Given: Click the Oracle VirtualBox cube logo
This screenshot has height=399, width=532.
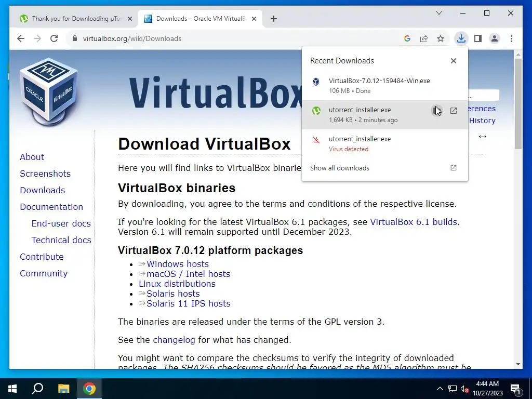Looking at the screenshot, I should (48, 91).
